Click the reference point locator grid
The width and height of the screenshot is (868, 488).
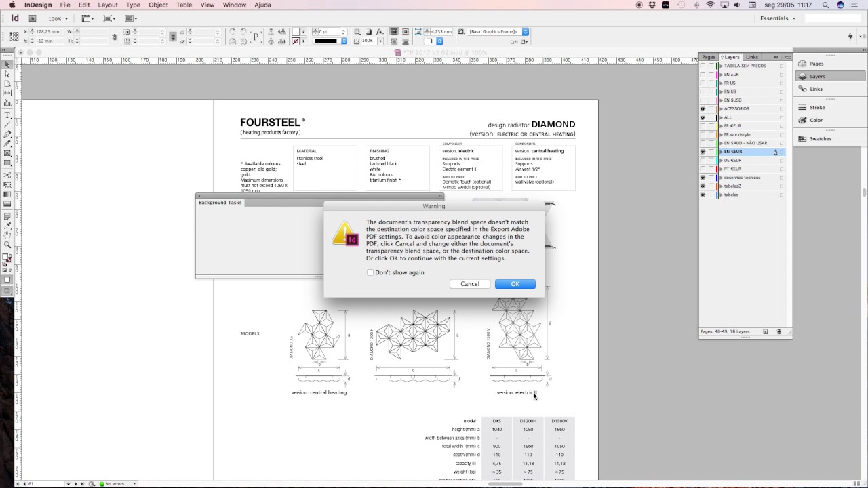click(14, 36)
